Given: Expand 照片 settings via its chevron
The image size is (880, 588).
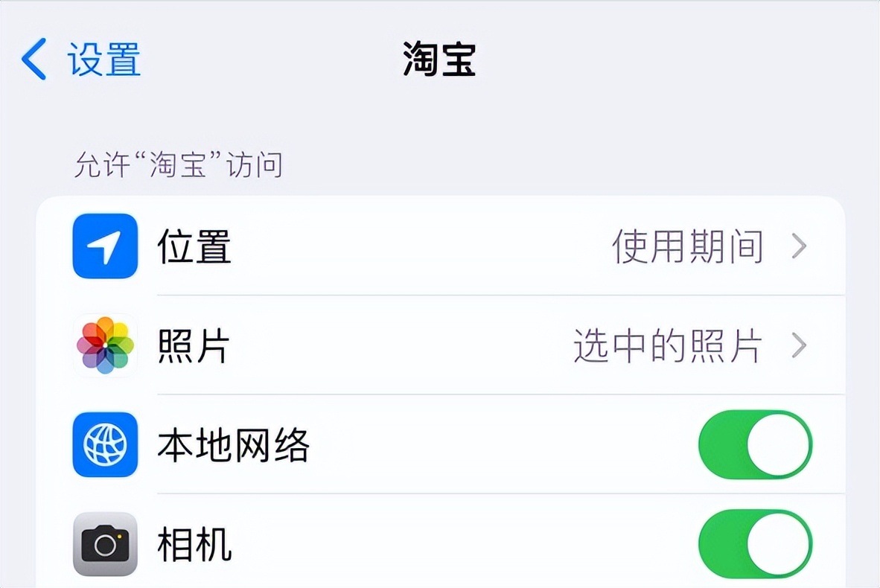Looking at the screenshot, I should point(800,345).
